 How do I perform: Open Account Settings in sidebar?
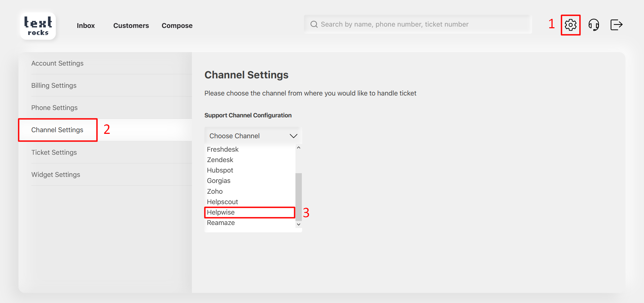(x=57, y=63)
